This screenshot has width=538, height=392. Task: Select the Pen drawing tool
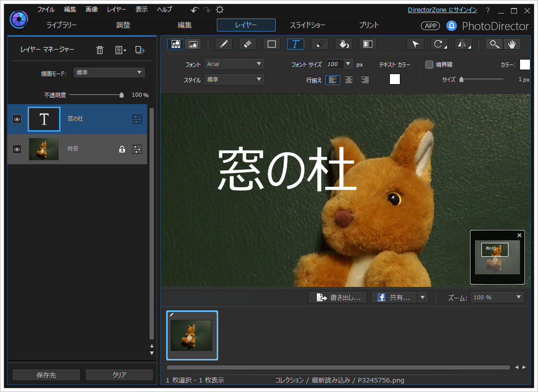tap(223, 44)
